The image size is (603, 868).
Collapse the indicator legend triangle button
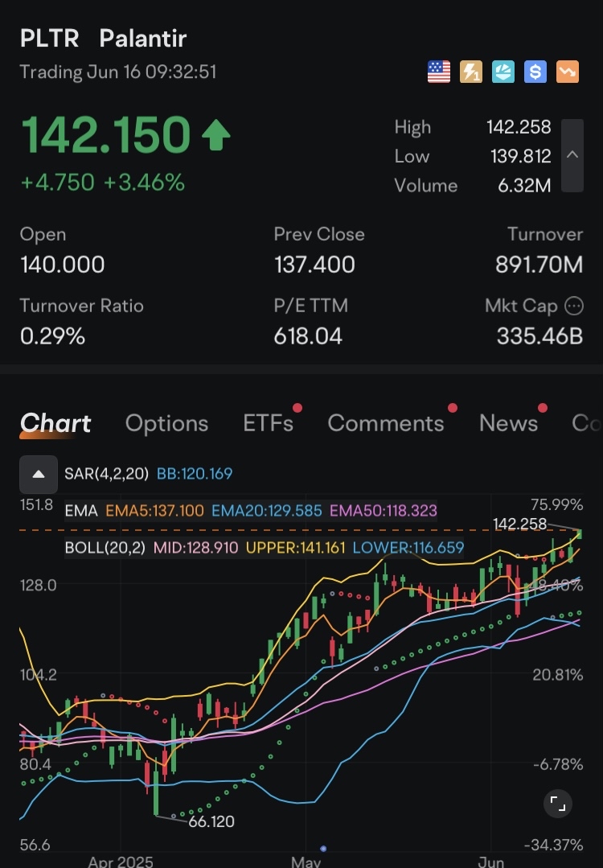point(38,475)
